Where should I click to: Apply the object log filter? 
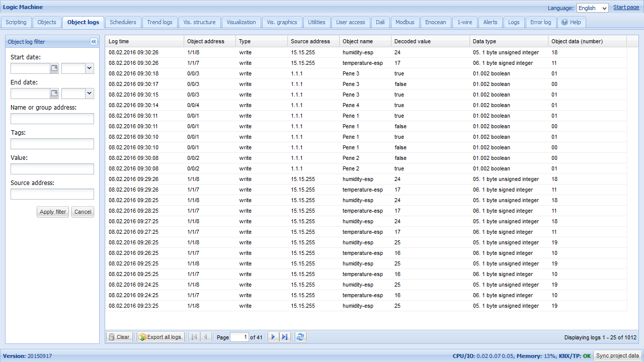(x=53, y=212)
